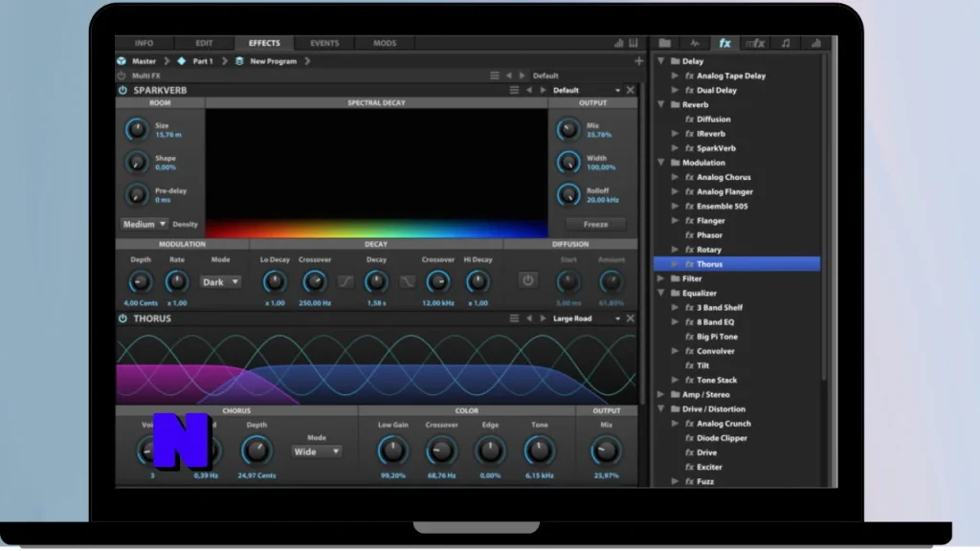This screenshot has height=551, width=980.
Task: Click the Part 1 diamond icon
Action: point(181,61)
